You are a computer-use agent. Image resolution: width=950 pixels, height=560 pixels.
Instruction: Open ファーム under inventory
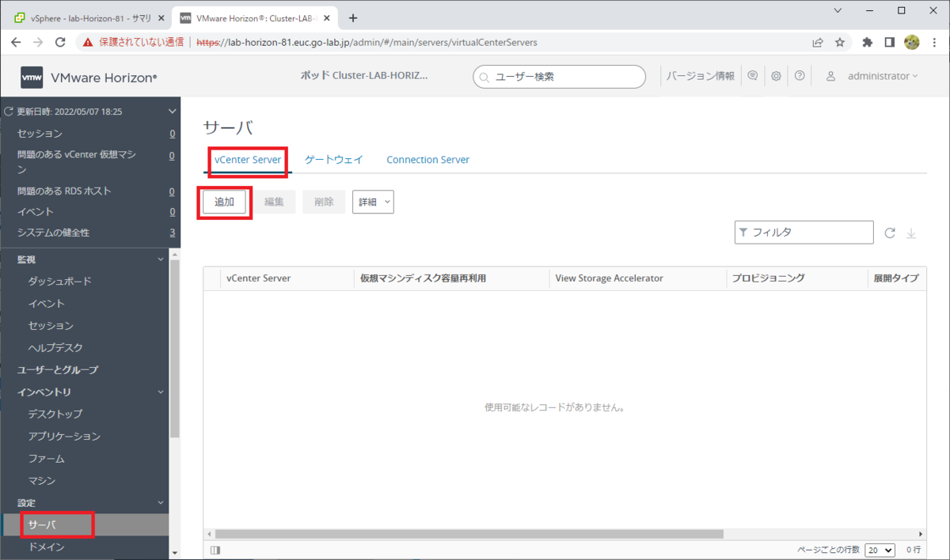47,458
